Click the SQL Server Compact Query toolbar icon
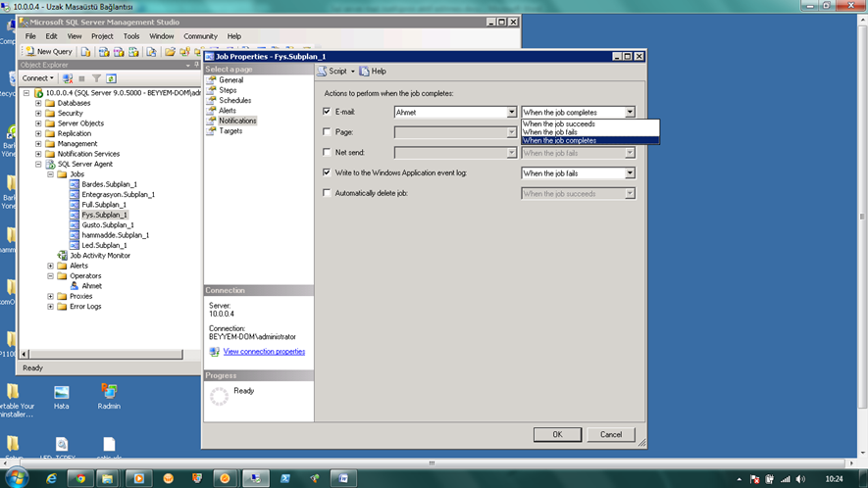The image size is (868, 488). tap(151, 52)
